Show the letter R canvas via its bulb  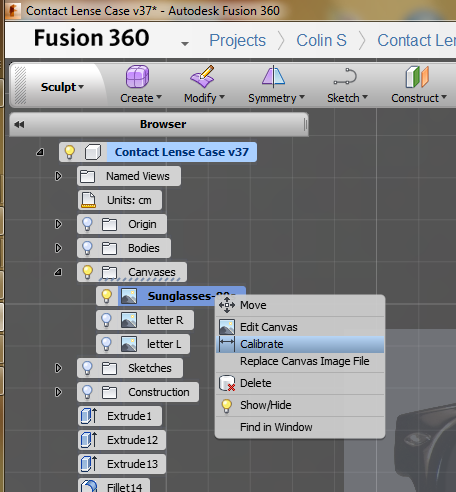[x=106, y=320]
